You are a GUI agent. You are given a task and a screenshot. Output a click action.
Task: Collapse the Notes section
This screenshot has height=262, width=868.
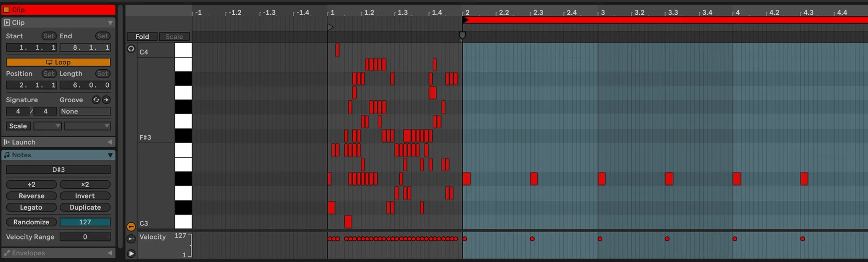[110, 155]
